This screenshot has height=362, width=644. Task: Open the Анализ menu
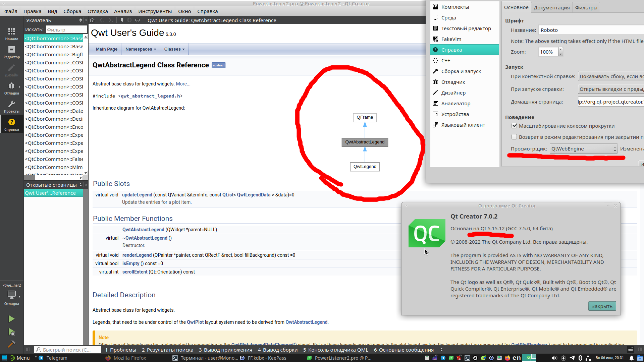[x=123, y=11]
